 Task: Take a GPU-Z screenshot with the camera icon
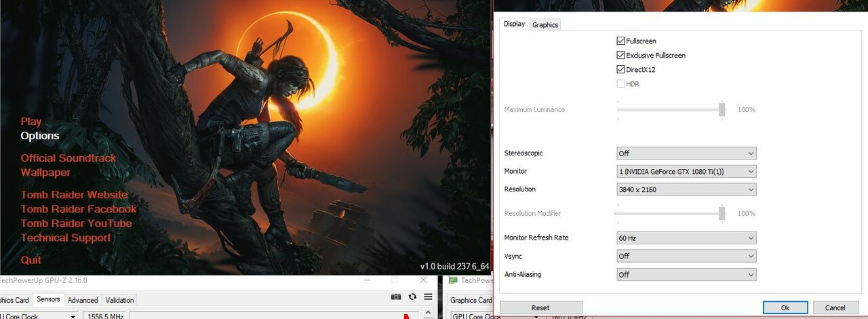pyautogui.click(x=396, y=297)
